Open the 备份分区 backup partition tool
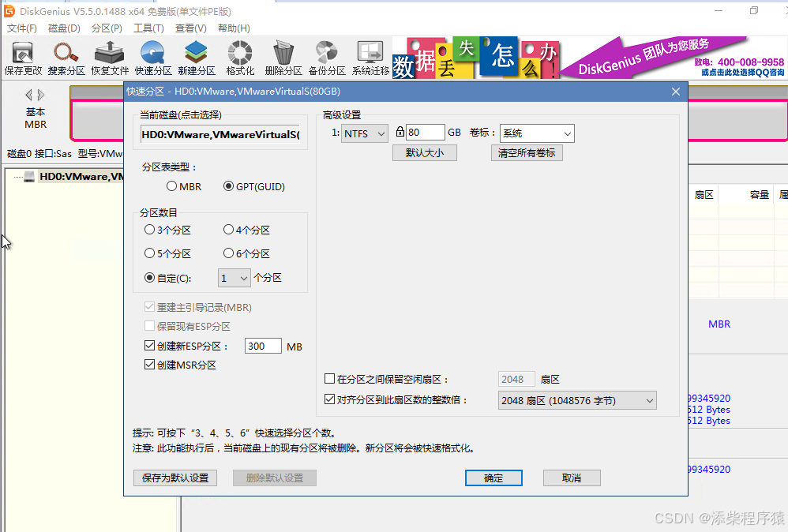Screen dimensions: 788x532 [x=327, y=58]
